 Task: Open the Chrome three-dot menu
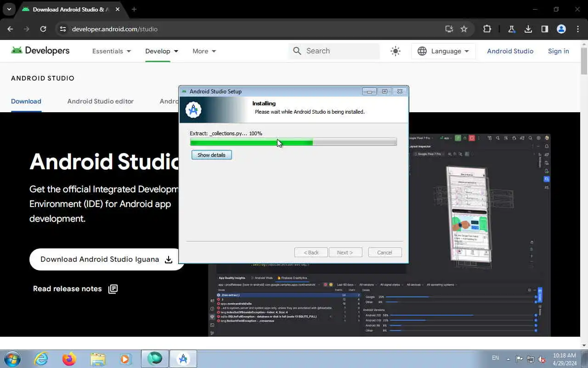(x=578, y=29)
